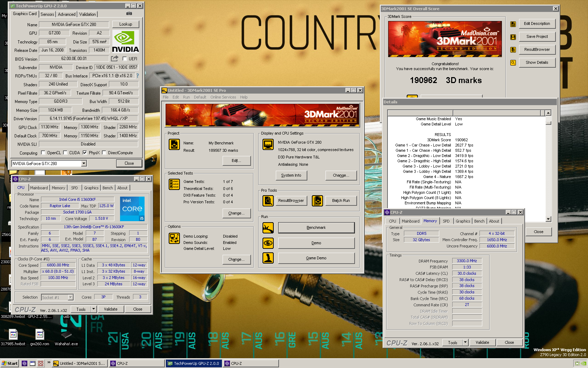Click the GPU-Z Name field NVIDIA GeForce GTX 280
Screen dimensions: 588x368
click(x=74, y=25)
